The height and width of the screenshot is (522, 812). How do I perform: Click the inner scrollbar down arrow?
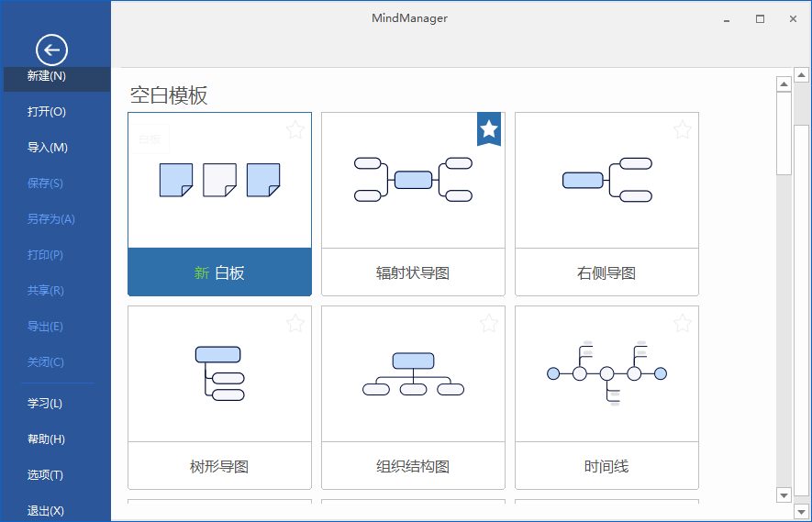pyautogui.click(x=784, y=495)
